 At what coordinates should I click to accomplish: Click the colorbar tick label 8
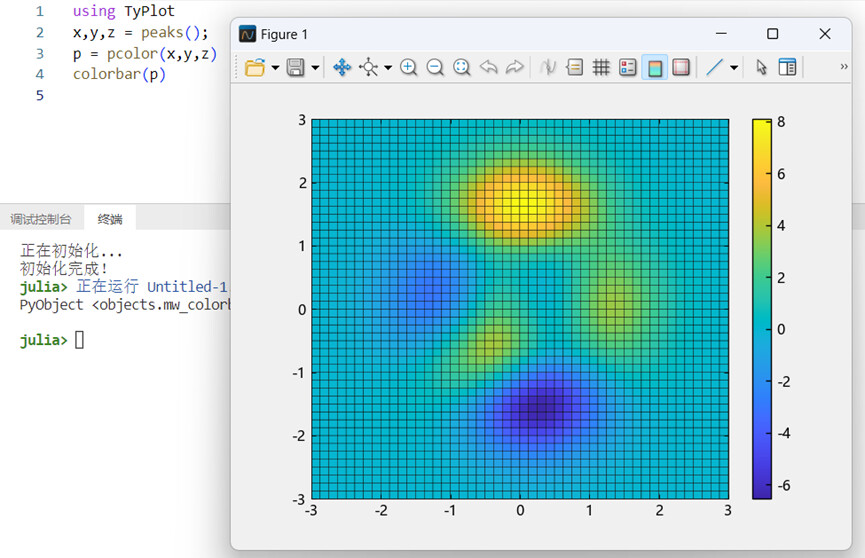781,122
